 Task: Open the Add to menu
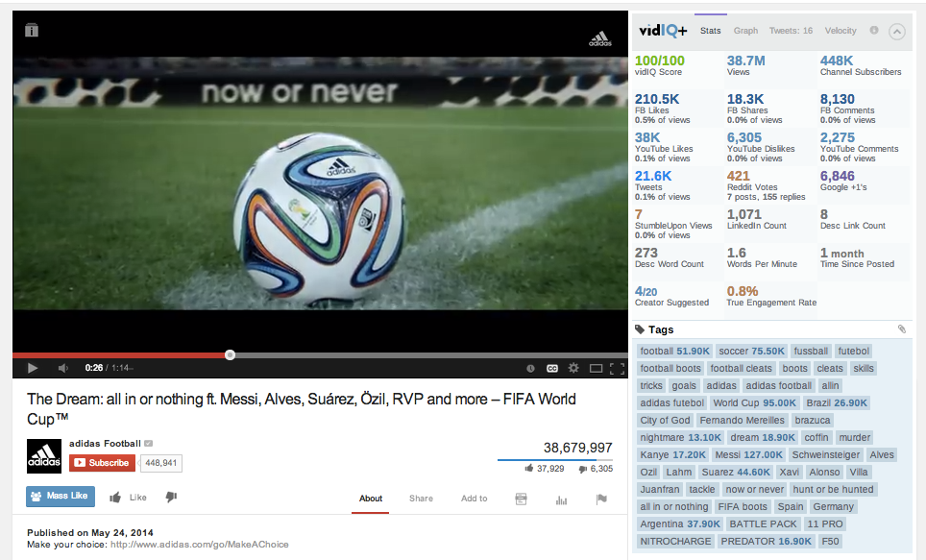coord(475,499)
